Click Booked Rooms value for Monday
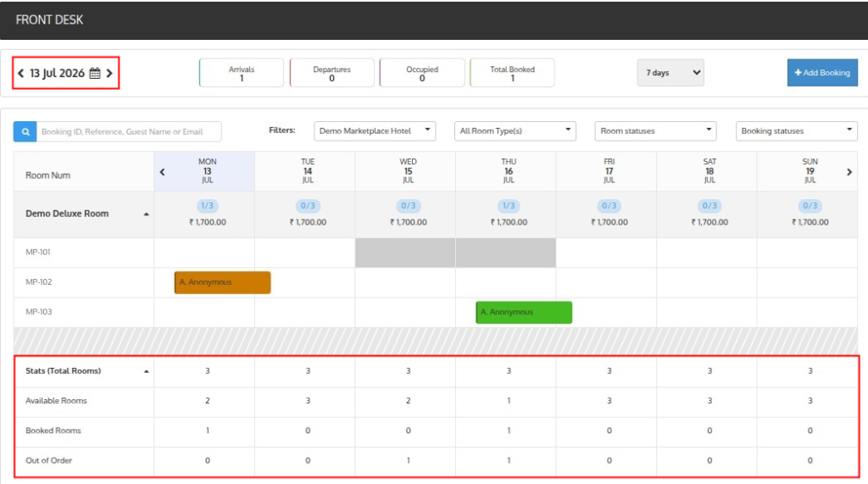The width and height of the screenshot is (868, 484). 207,431
